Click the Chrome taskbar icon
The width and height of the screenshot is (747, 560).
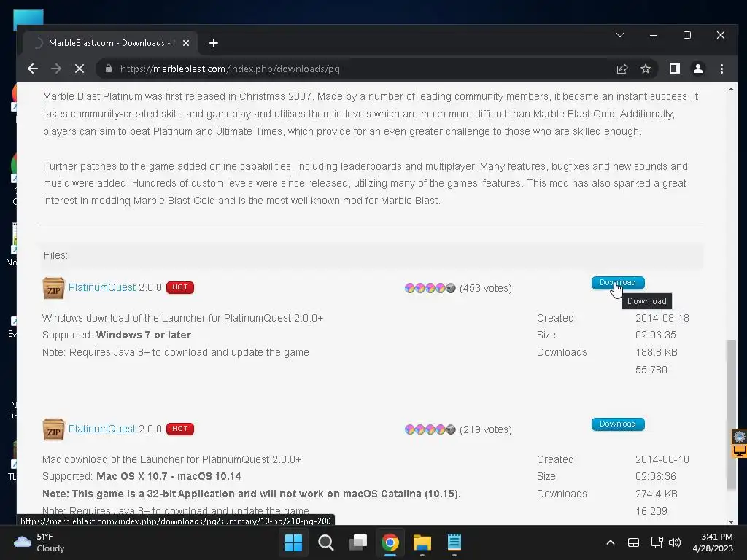point(390,542)
